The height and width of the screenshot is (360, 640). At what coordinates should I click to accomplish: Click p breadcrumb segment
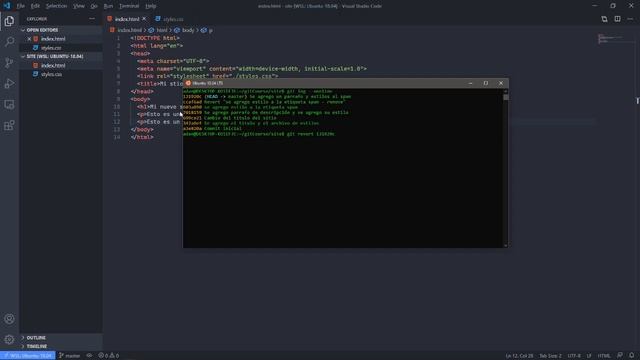click(x=211, y=30)
